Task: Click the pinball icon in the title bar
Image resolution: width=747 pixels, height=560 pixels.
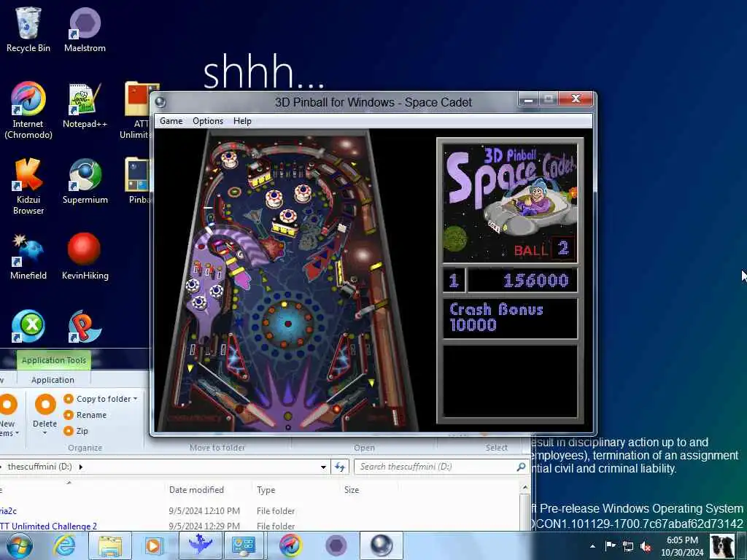Action: [160, 102]
